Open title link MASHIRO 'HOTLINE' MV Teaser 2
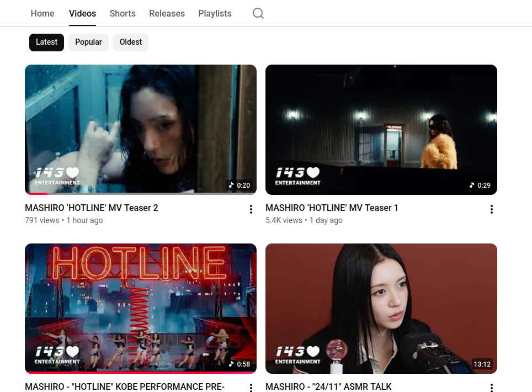This screenshot has height=392, width=532. pyautogui.click(x=92, y=208)
